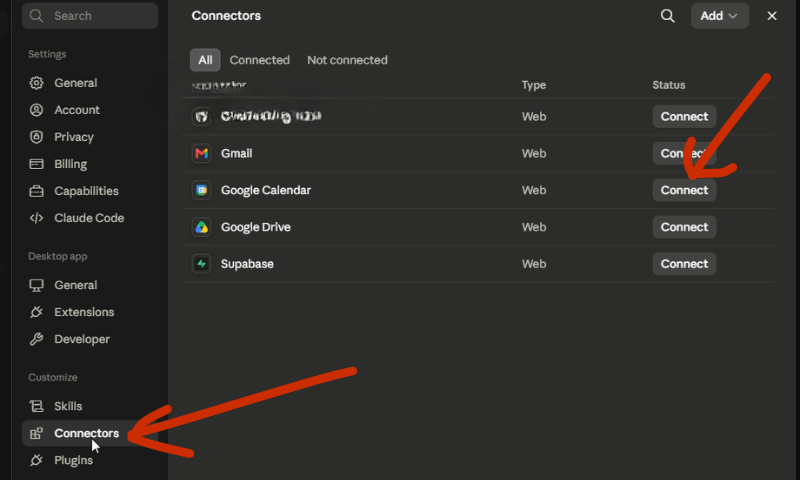
Task: Switch to the Not connected filter tab
Action: point(347,60)
